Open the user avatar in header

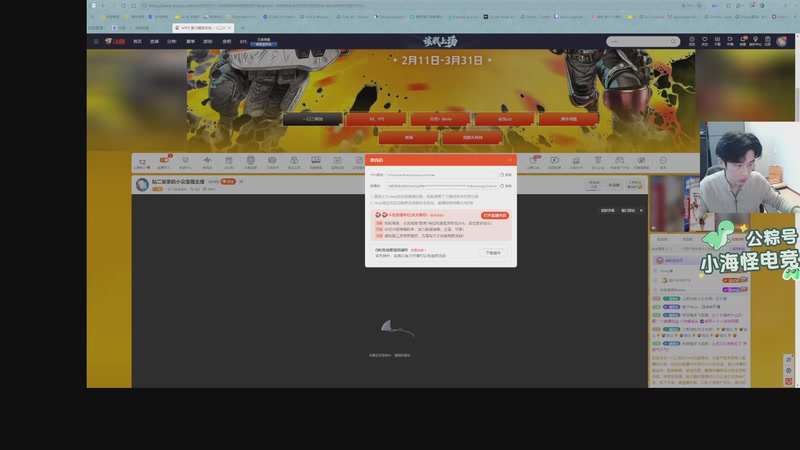(x=781, y=41)
